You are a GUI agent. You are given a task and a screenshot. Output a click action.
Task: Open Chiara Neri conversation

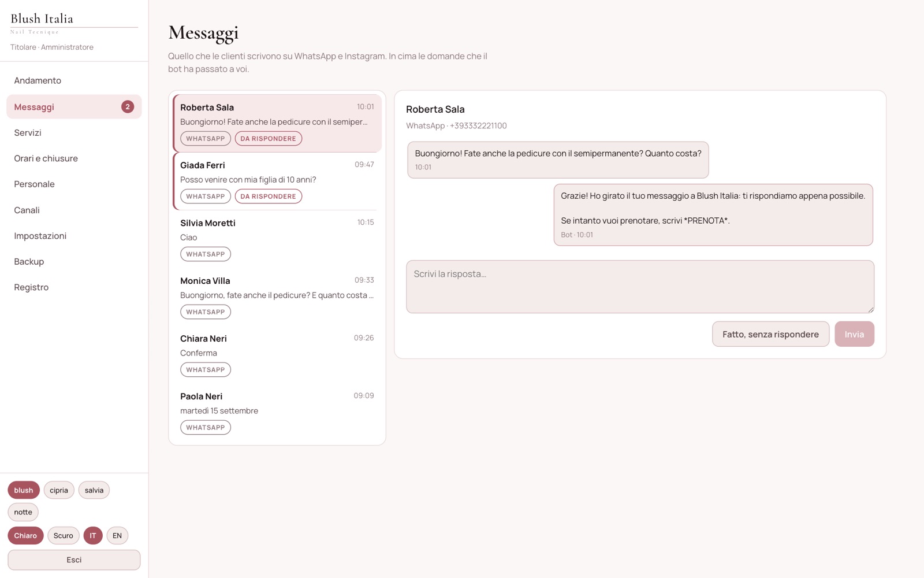point(277,354)
